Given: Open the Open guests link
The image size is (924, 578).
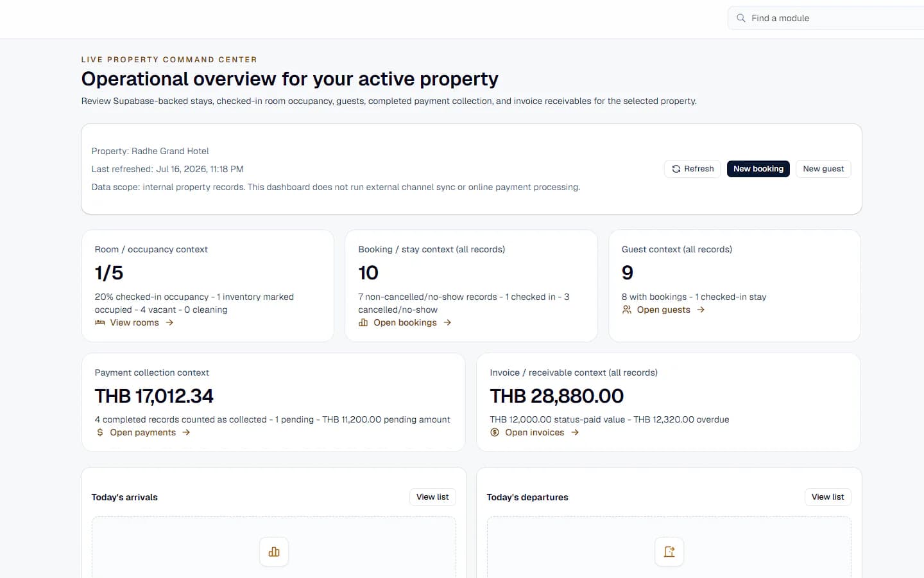Looking at the screenshot, I should [663, 310].
